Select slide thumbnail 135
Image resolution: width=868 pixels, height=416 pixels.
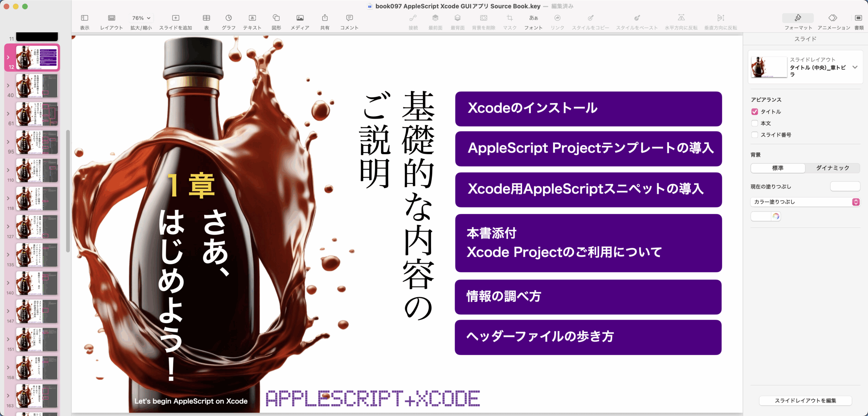tap(37, 255)
